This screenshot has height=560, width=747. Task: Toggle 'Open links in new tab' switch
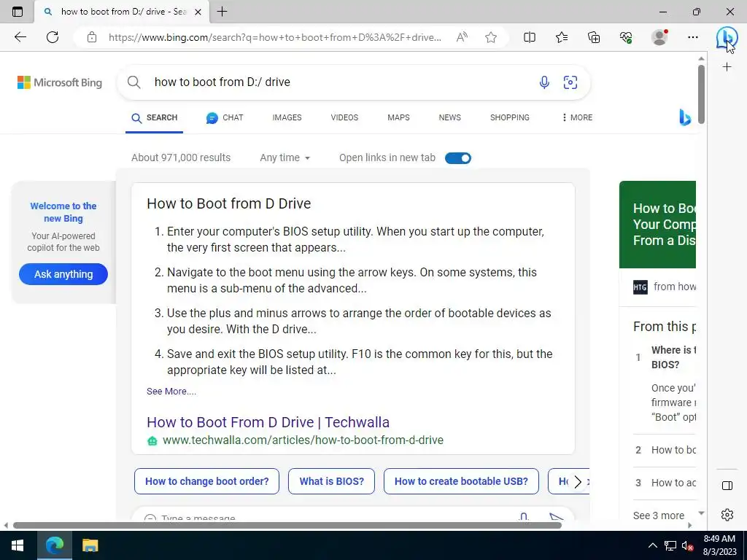click(x=458, y=158)
